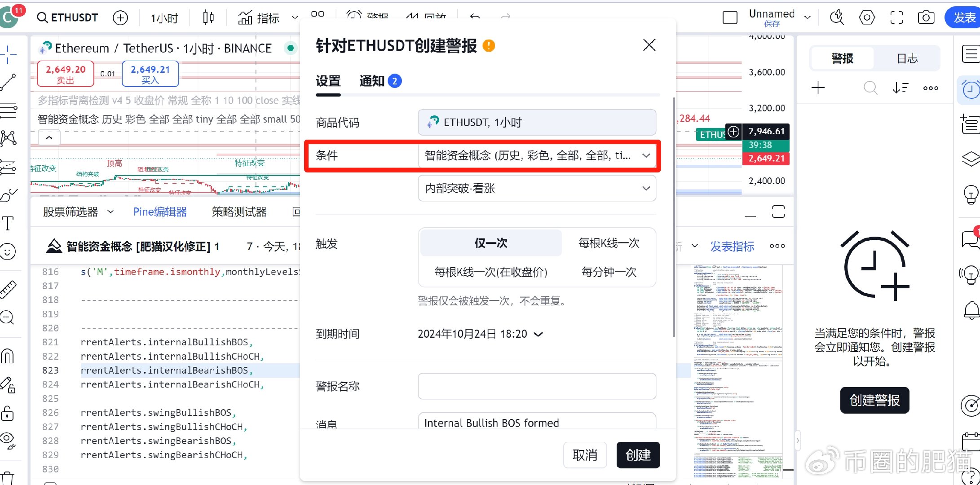Open Pine editor more options menu
This screenshot has width=980, height=485.
coord(777,246)
